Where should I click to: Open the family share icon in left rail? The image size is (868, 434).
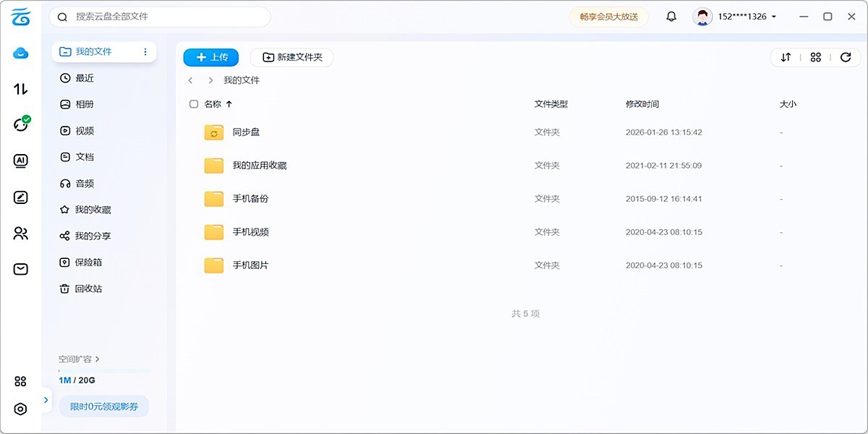(20, 233)
